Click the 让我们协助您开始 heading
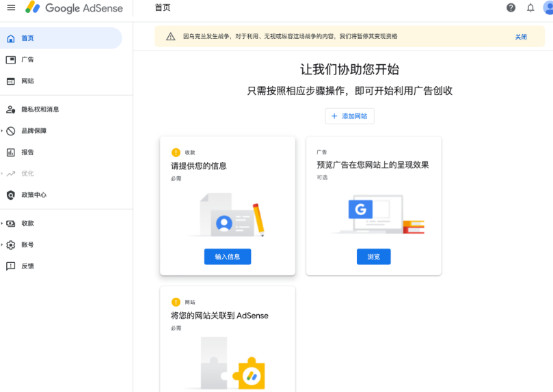The image size is (553, 392). tap(349, 70)
